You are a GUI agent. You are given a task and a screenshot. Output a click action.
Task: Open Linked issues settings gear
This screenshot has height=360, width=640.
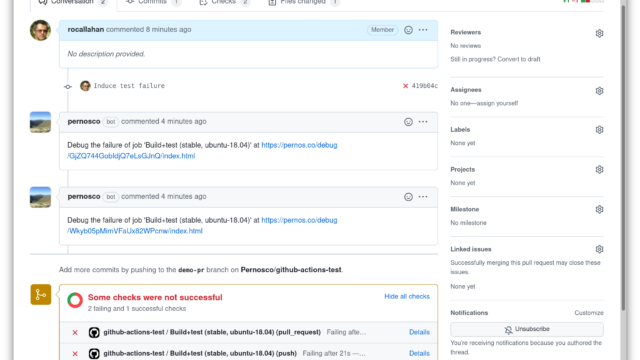[x=599, y=249]
